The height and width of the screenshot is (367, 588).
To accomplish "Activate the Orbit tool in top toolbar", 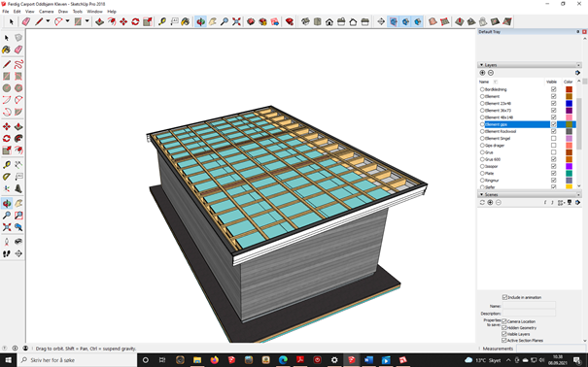I will (200, 21).
